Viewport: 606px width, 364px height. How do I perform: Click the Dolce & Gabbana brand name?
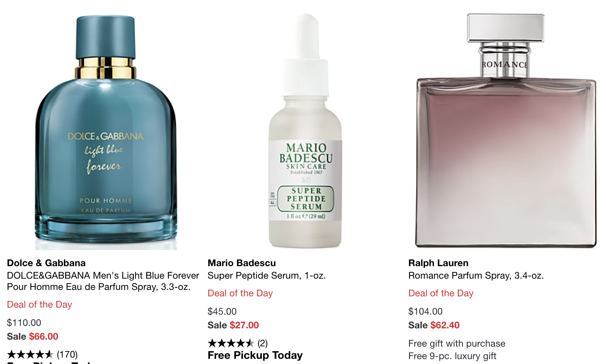tap(46, 263)
